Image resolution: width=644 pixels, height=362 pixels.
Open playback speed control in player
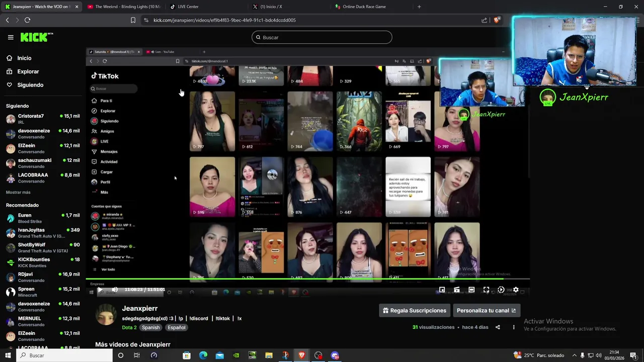tap(501, 290)
